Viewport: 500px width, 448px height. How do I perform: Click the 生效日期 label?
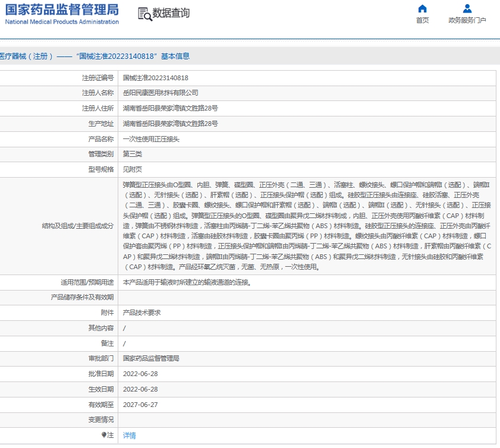(x=101, y=389)
